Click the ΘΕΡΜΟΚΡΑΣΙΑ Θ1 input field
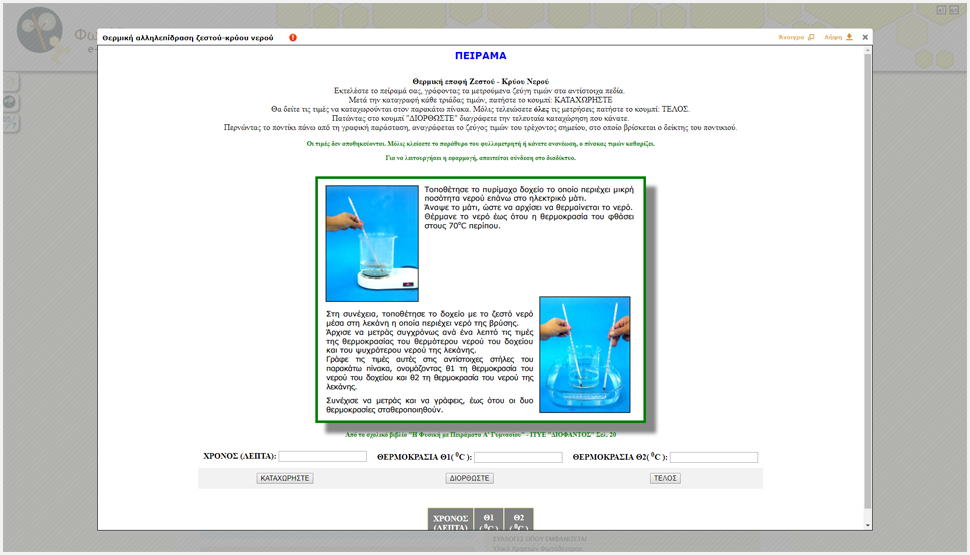Viewport: 970px width, 555px height. click(518, 457)
